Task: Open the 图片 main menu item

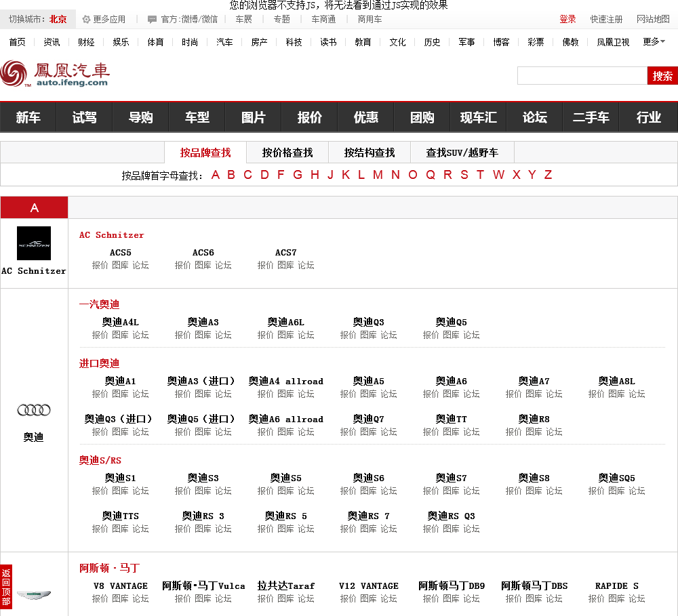Action: pyautogui.click(x=254, y=117)
